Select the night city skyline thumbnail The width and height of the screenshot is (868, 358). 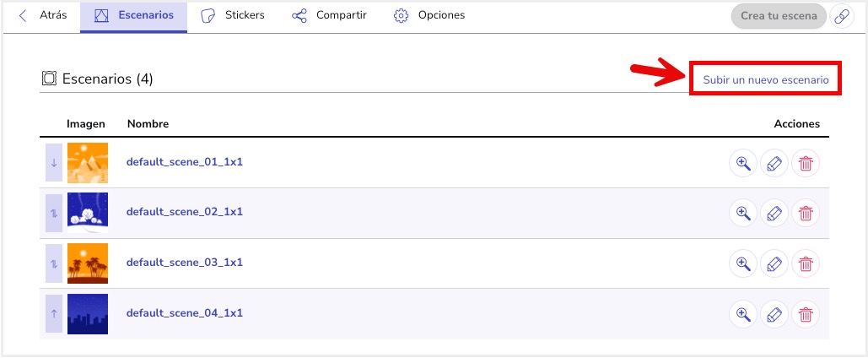pos(88,313)
